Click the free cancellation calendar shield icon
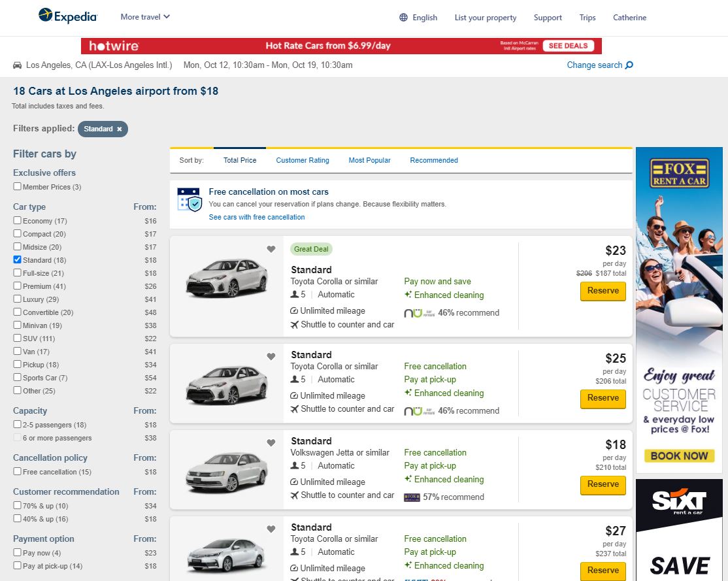The height and width of the screenshot is (581, 728). tap(190, 200)
